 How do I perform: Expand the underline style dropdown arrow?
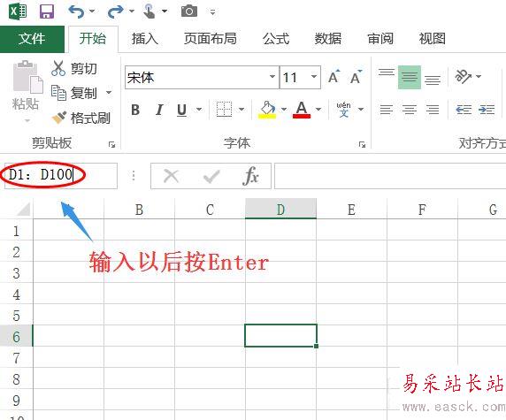tap(199, 110)
